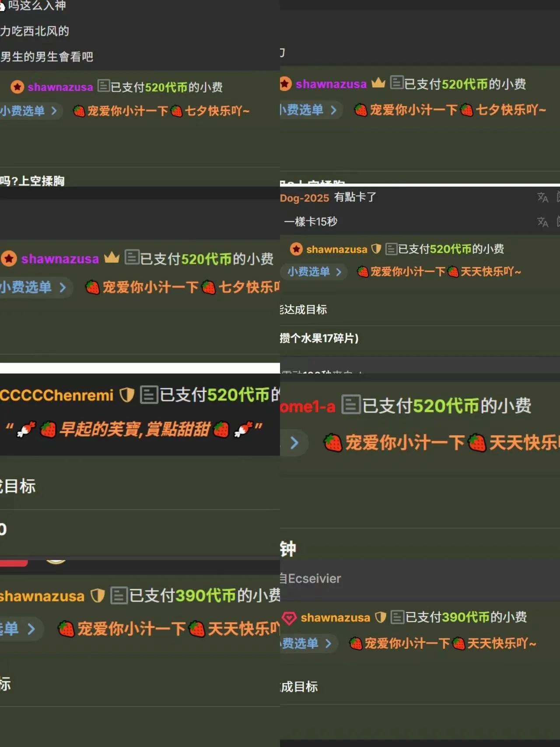Open CCCCChenremi user profile
The image size is (560, 747).
[57, 395]
